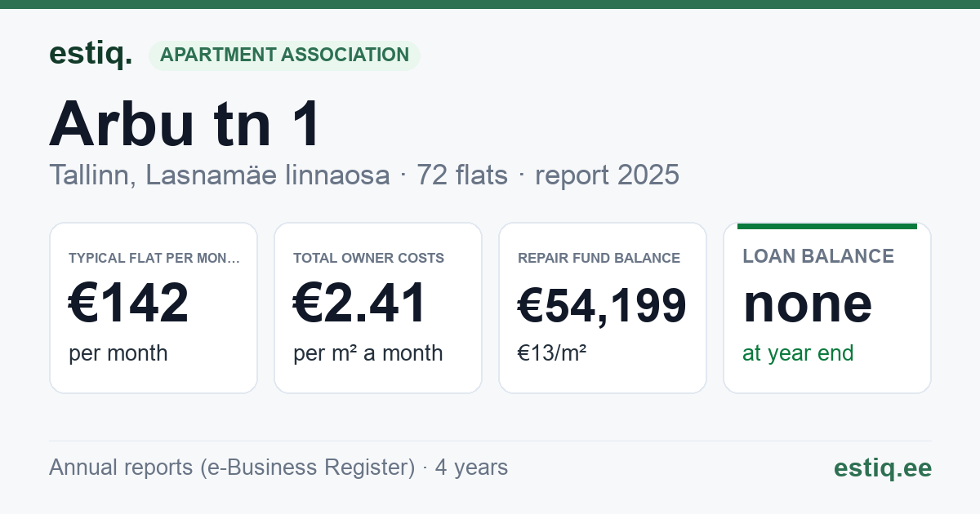The width and height of the screenshot is (980, 514).
Task: Click the estiq. logo
Action: tap(91, 54)
